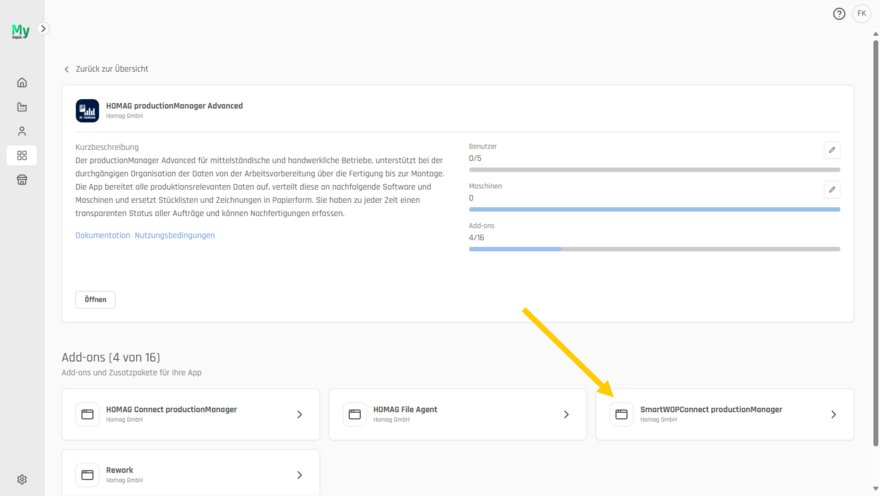The image size is (880, 496).
Task: Click the Add-ons (4 von 16) heading
Action: click(x=111, y=357)
